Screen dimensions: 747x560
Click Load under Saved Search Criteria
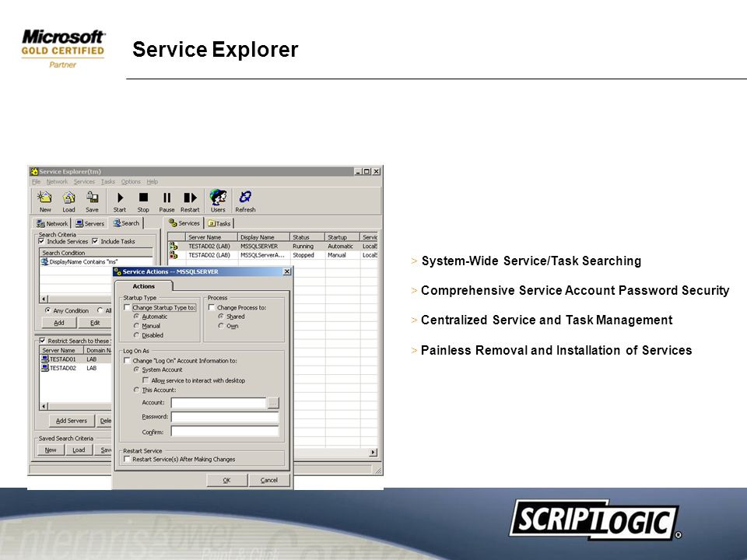79,450
